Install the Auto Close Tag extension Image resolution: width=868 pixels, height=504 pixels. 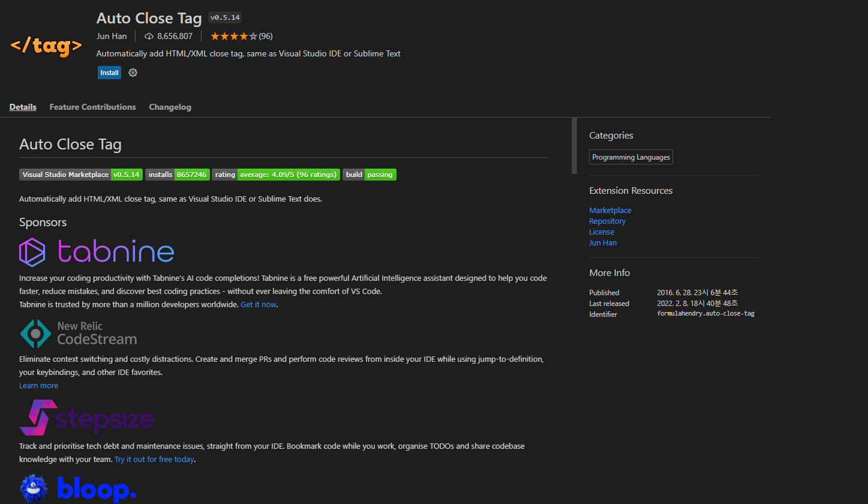(x=109, y=73)
